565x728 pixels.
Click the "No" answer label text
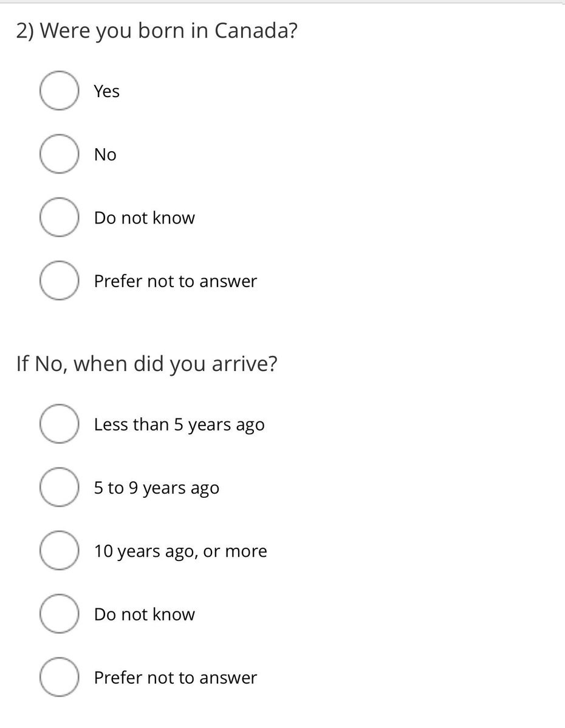point(105,155)
